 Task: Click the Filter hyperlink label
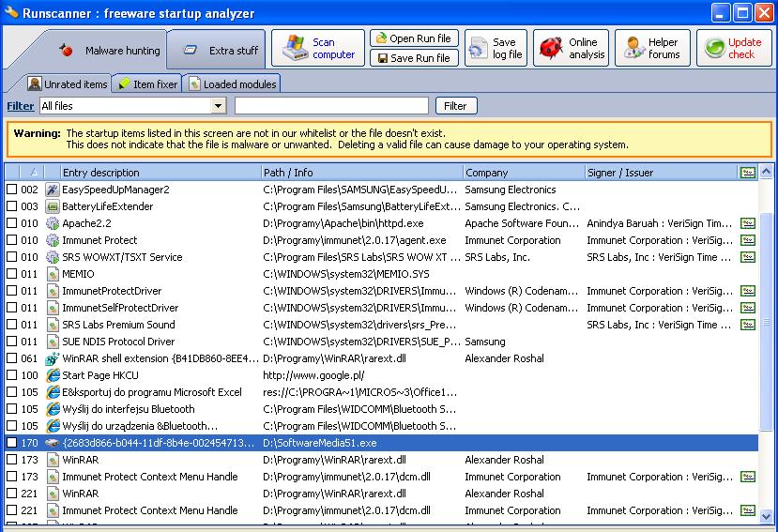pyautogui.click(x=21, y=106)
